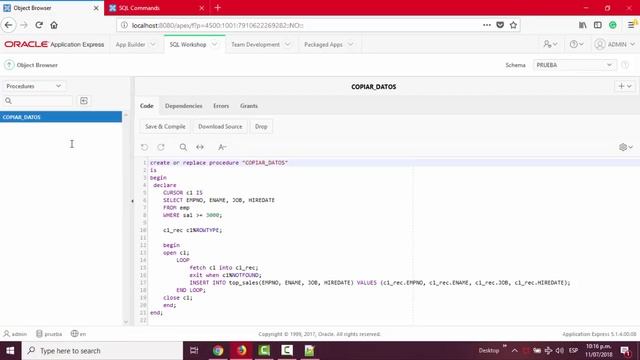This screenshot has height=360, width=640.
Task: Expand the SQL Workshop dropdown arrow
Action: (x=214, y=44)
